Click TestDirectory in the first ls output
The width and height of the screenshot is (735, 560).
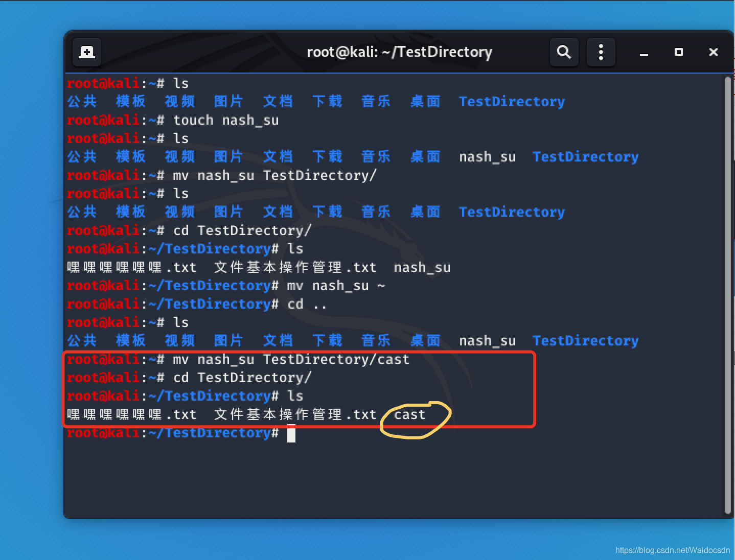[x=512, y=102]
